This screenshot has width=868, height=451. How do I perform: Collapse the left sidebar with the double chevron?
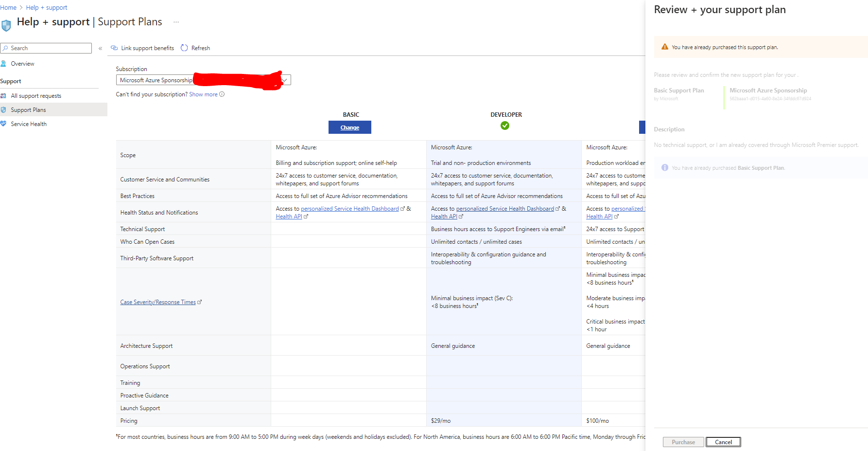pos(101,48)
